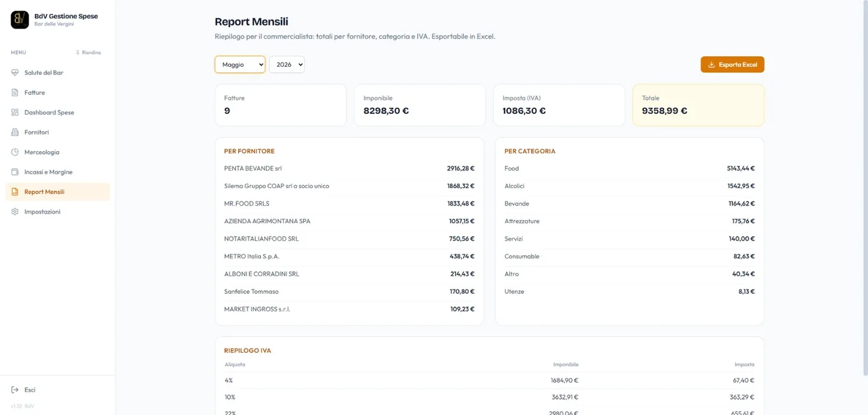
Task: Click the Alcolici category row
Action: coord(629,186)
